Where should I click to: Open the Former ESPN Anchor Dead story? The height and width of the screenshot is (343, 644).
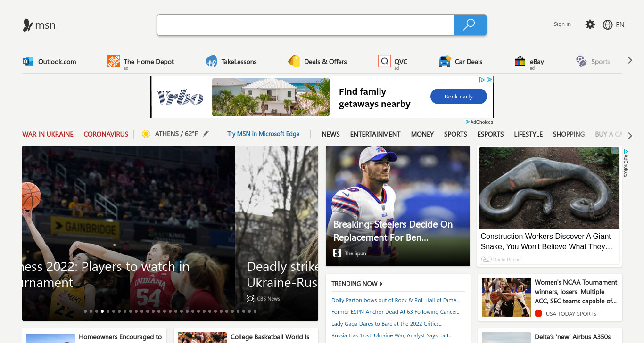tap(396, 312)
